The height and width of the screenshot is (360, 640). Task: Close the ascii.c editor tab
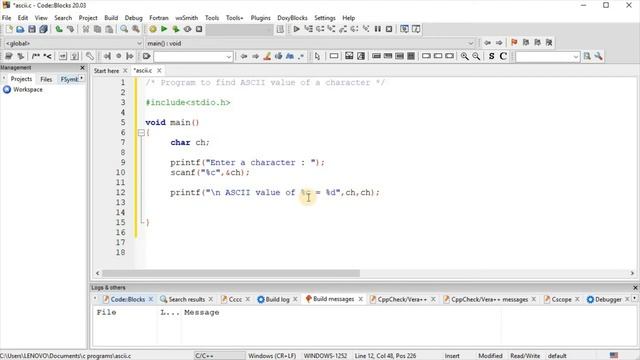coord(159,71)
